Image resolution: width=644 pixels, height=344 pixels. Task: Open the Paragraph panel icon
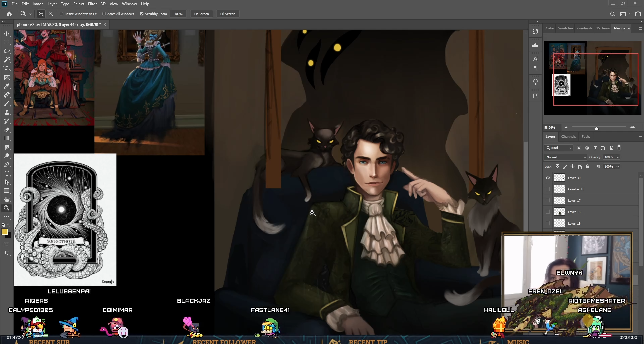(535, 68)
